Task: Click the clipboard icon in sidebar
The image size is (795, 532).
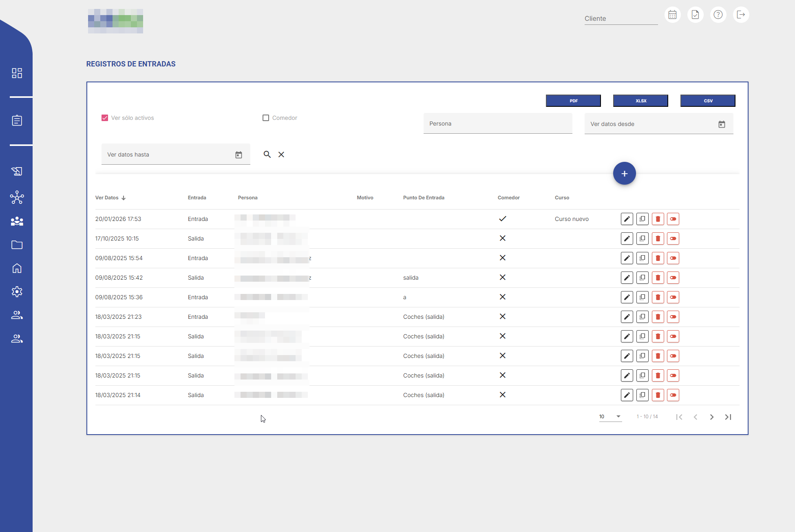Action: pos(17,121)
